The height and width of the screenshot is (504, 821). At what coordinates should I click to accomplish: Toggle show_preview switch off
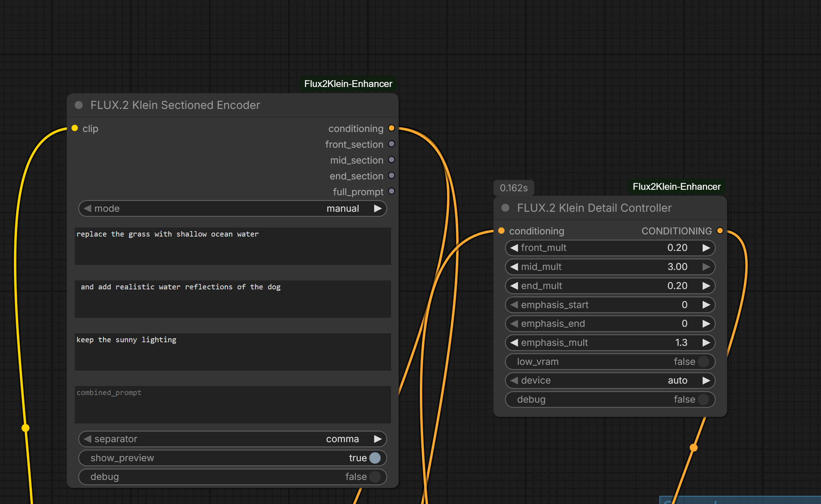[x=375, y=458]
